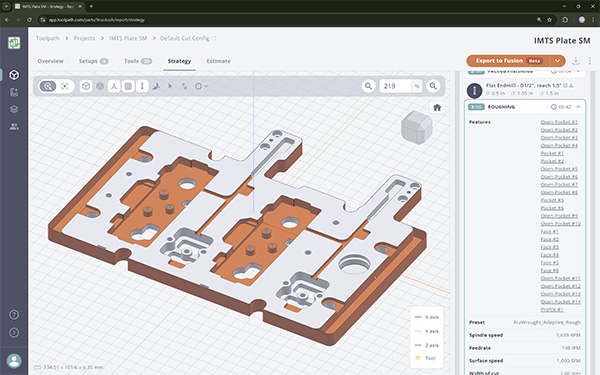Toggle the vertical tool display button
The width and height of the screenshot is (600, 375).
tap(142, 86)
